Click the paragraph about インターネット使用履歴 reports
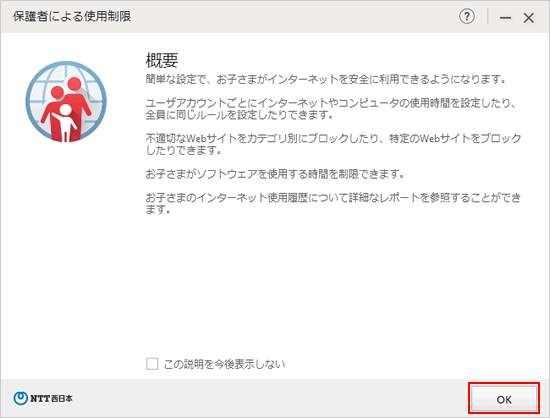The width and height of the screenshot is (550, 418). pyautogui.click(x=333, y=203)
